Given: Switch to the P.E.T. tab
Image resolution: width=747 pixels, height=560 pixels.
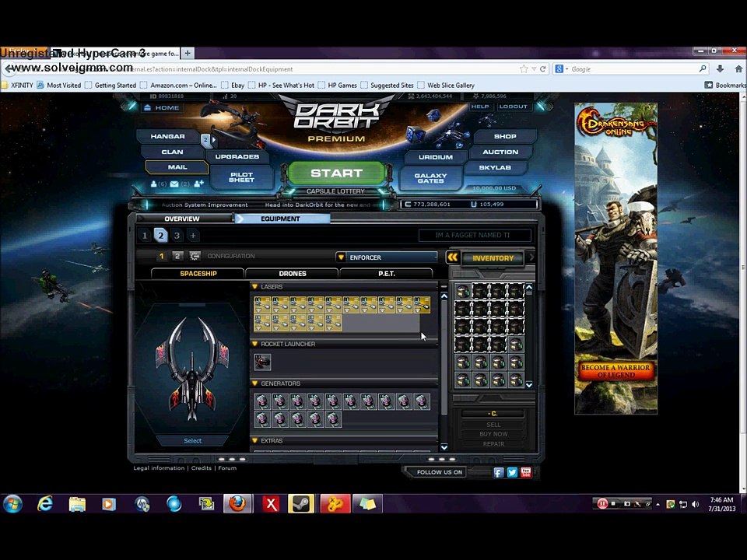Looking at the screenshot, I should pos(387,273).
